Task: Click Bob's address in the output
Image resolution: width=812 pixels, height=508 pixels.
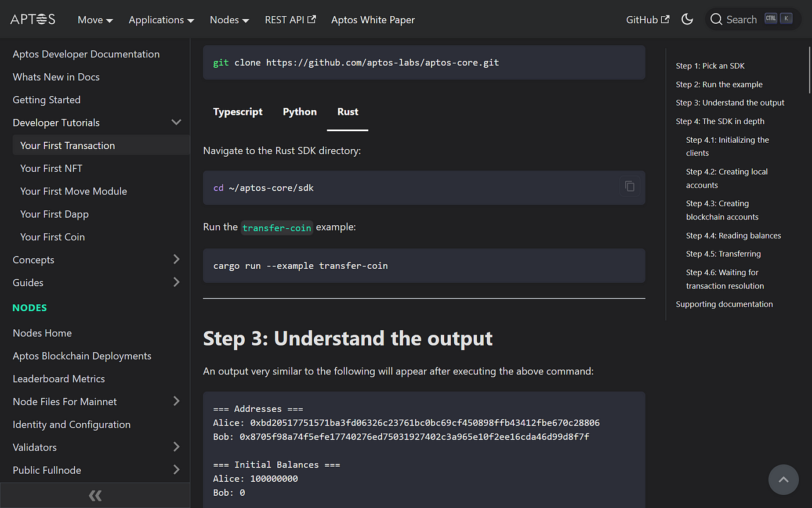Action: pyautogui.click(x=414, y=437)
